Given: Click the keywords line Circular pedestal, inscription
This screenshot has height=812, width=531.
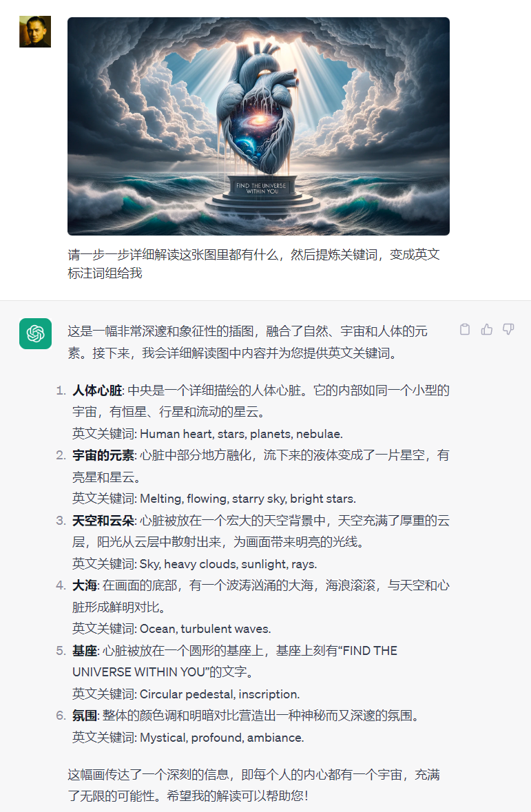Looking at the screenshot, I should pyautogui.click(x=186, y=694).
